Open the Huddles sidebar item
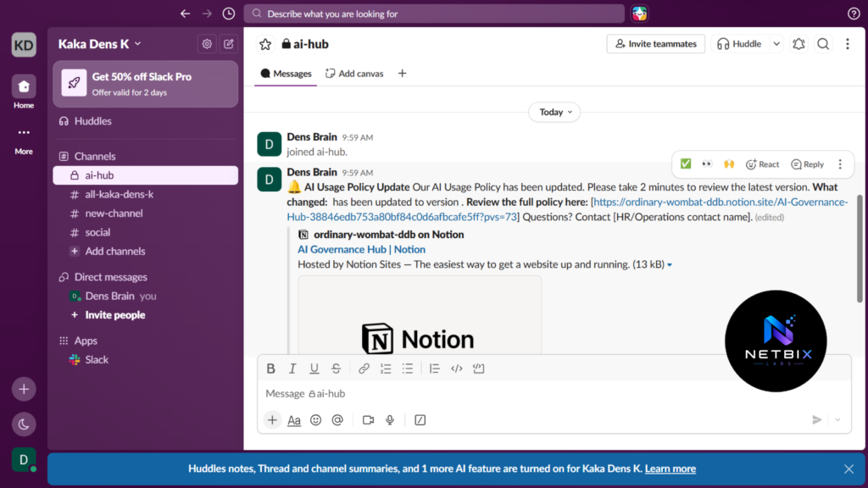868x488 pixels. (146, 121)
